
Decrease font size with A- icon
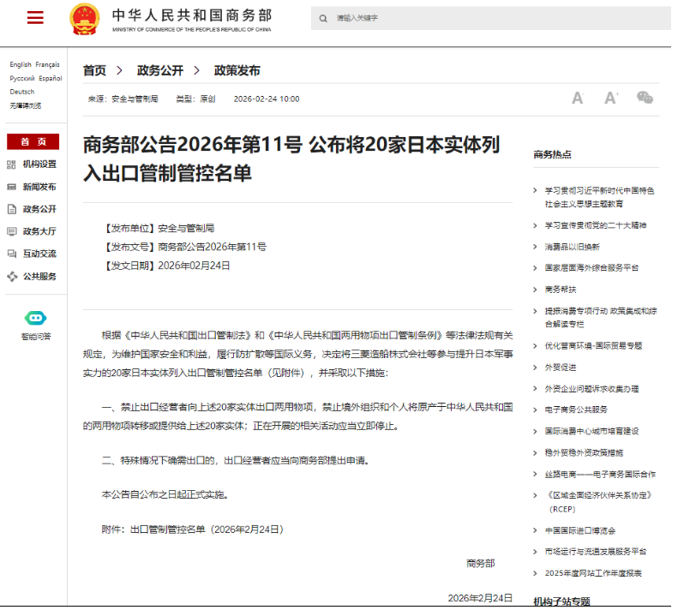pyautogui.click(x=578, y=99)
